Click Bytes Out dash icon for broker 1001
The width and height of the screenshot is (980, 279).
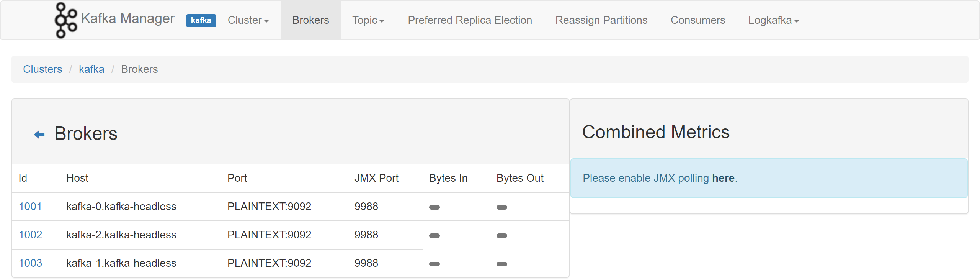tap(502, 207)
